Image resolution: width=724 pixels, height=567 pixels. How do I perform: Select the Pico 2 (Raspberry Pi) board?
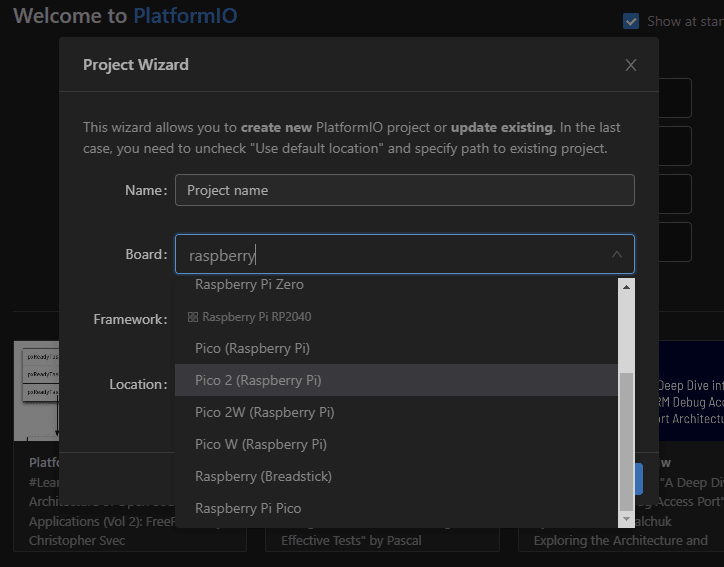(258, 380)
